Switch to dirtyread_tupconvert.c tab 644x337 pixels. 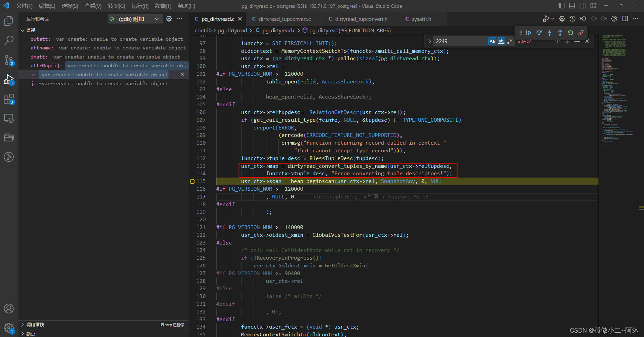point(285,19)
